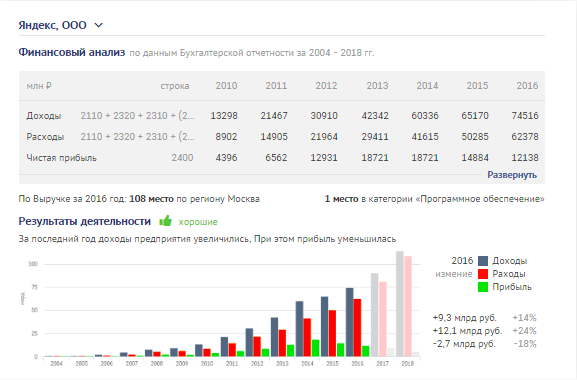Select the gray 2018 income bar
The height and width of the screenshot is (380, 577).
pyautogui.click(x=400, y=304)
